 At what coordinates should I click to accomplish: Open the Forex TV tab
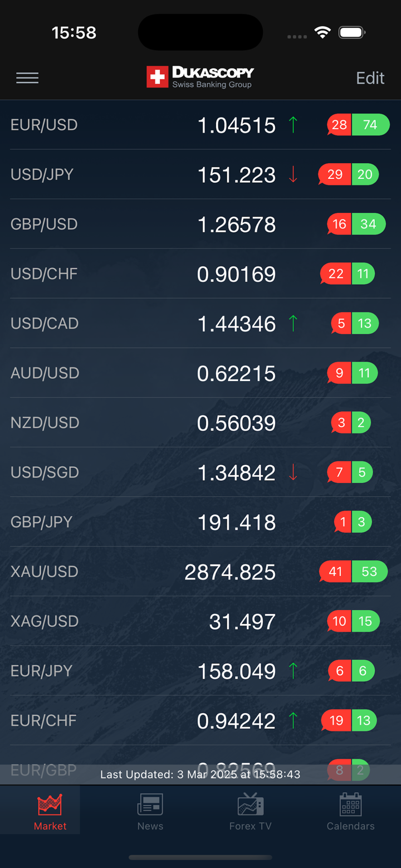coord(251,811)
